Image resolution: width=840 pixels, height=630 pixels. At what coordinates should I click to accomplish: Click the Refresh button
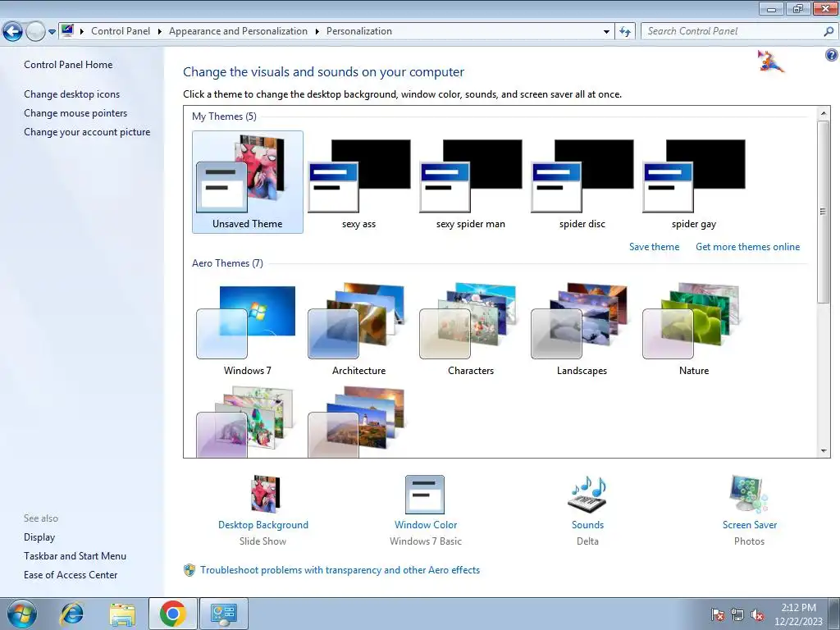[624, 32]
